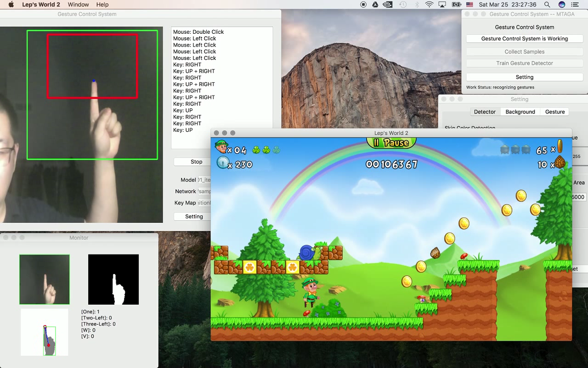Click the Bluetooth status icon
Screen dimensions: 588x368
click(416, 5)
